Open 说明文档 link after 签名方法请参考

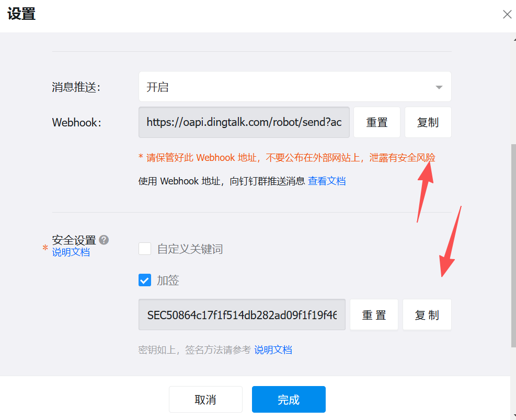(x=273, y=350)
